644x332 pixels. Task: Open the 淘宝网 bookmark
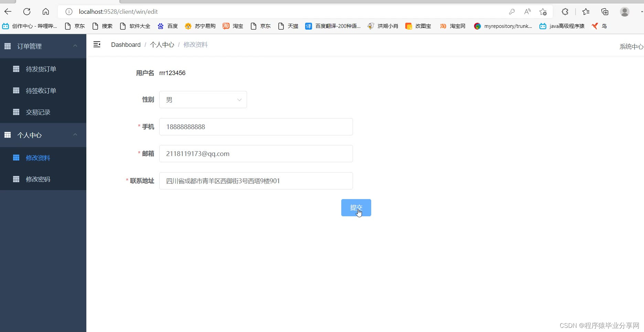pyautogui.click(x=452, y=26)
